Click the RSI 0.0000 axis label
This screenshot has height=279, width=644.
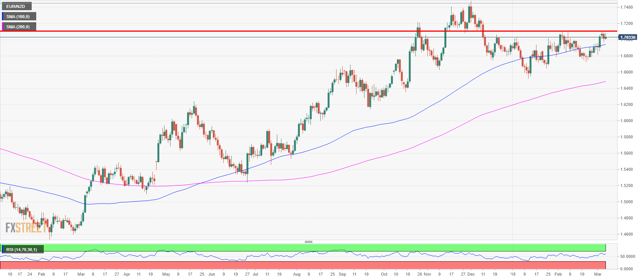coord(627,269)
